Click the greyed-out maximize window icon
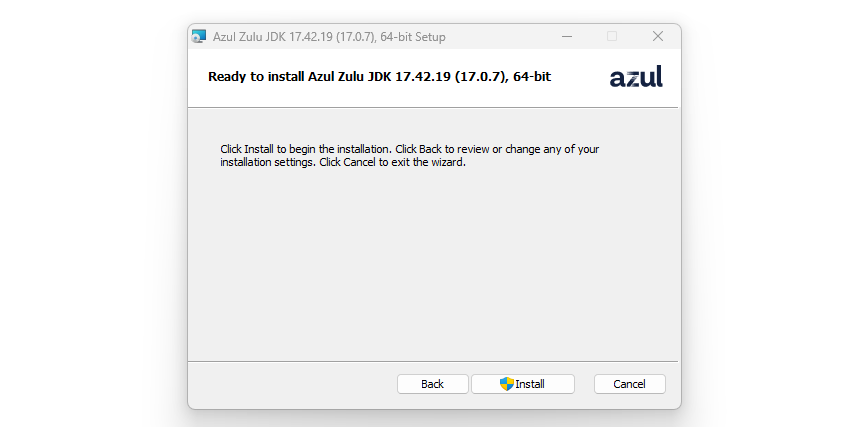 tap(612, 36)
